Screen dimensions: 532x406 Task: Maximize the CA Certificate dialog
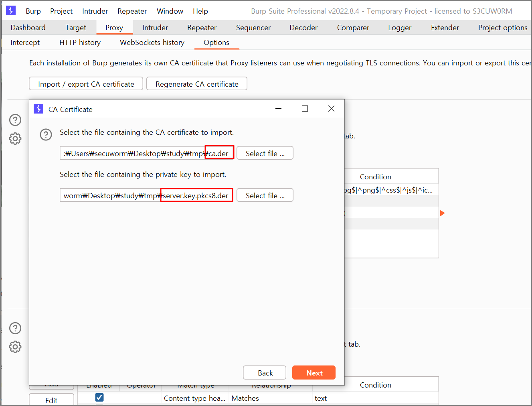pyautogui.click(x=305, y=109)
